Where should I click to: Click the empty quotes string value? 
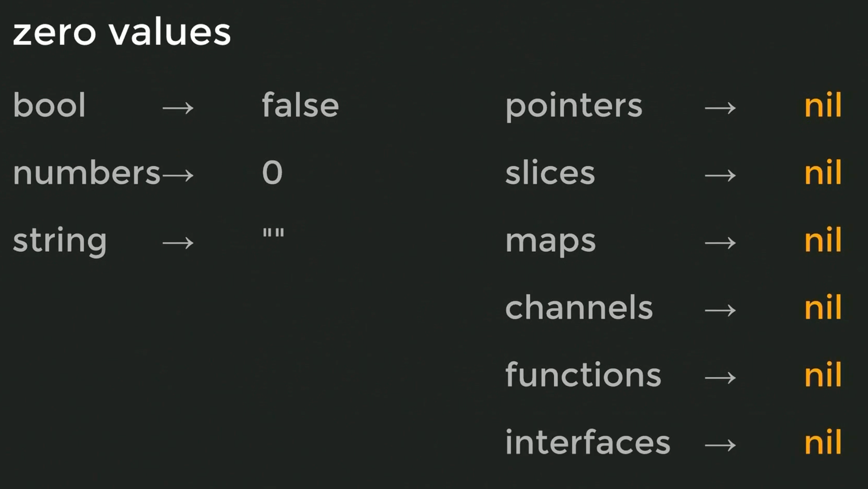pyautogui.click(x=273, y=233)
